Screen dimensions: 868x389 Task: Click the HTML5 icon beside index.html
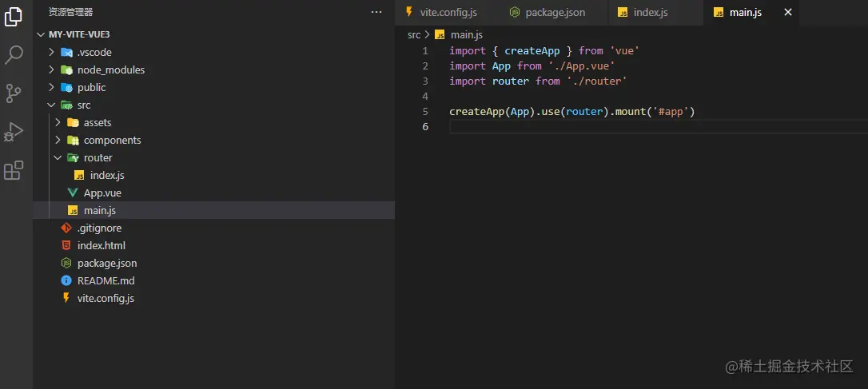pyautogui.click(x=66, y=246)
